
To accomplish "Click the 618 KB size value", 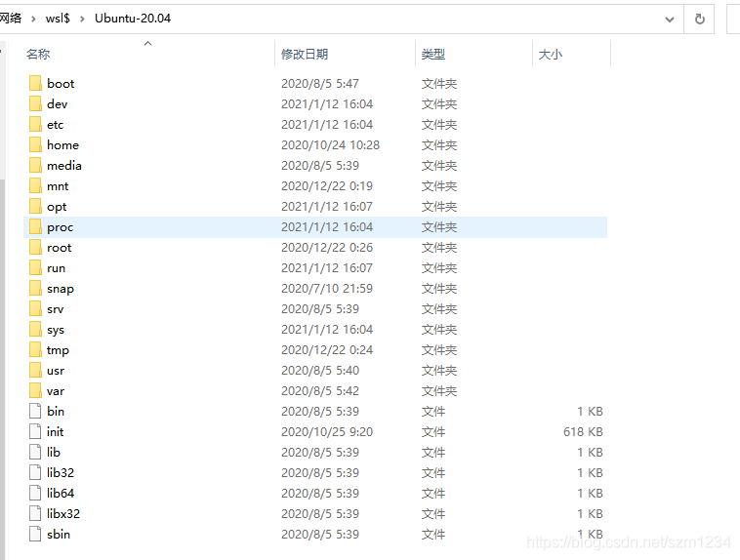I will point(583,431).
